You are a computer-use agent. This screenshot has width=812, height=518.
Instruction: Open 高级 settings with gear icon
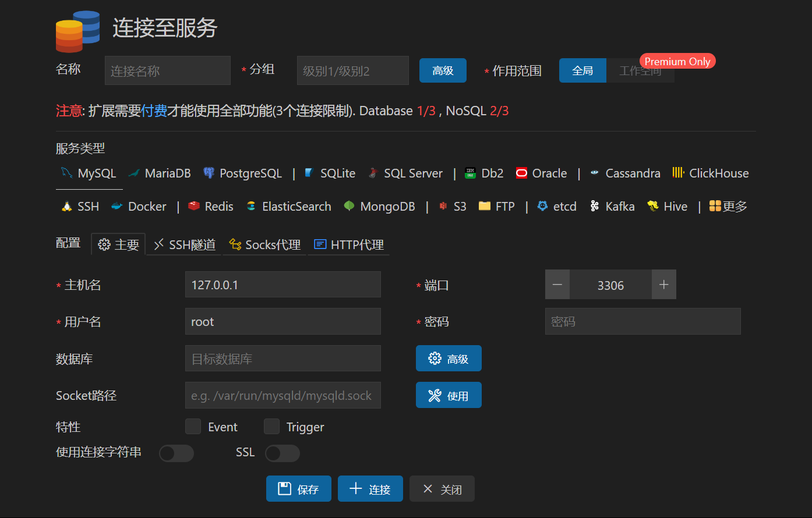point(449,359)
